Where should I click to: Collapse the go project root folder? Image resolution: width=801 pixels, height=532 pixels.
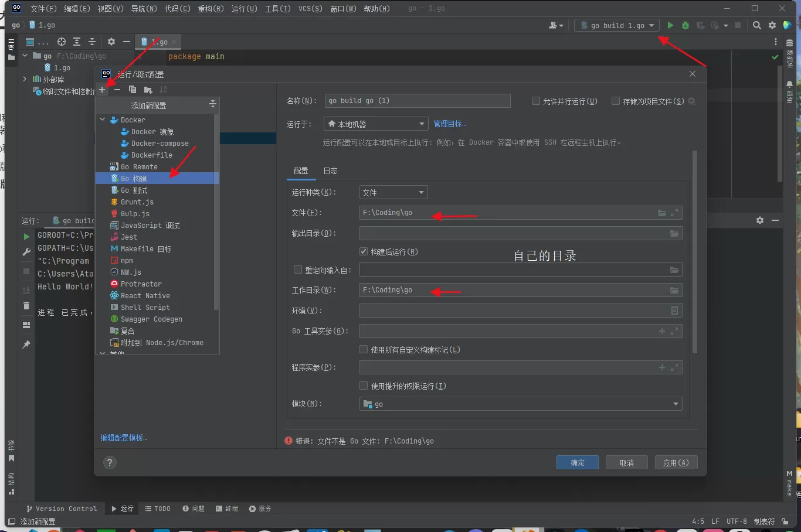pyautogui.click(x=25, y=56)
